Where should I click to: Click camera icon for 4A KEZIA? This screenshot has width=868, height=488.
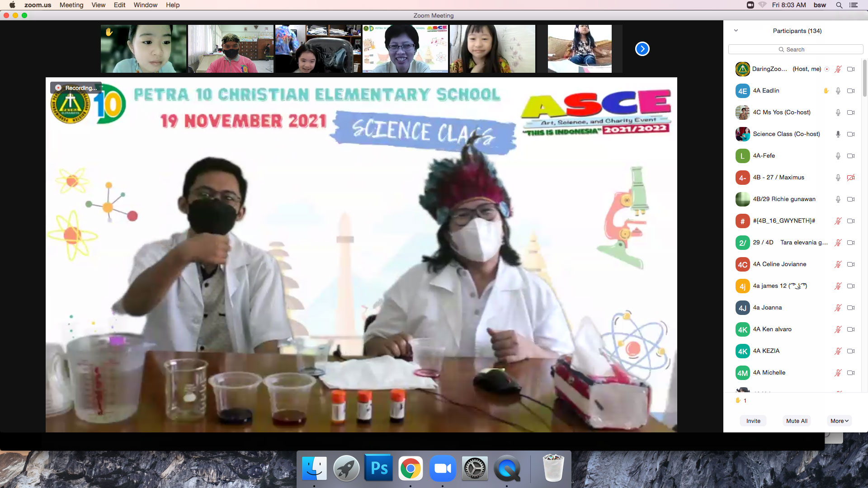click(851, 351)
